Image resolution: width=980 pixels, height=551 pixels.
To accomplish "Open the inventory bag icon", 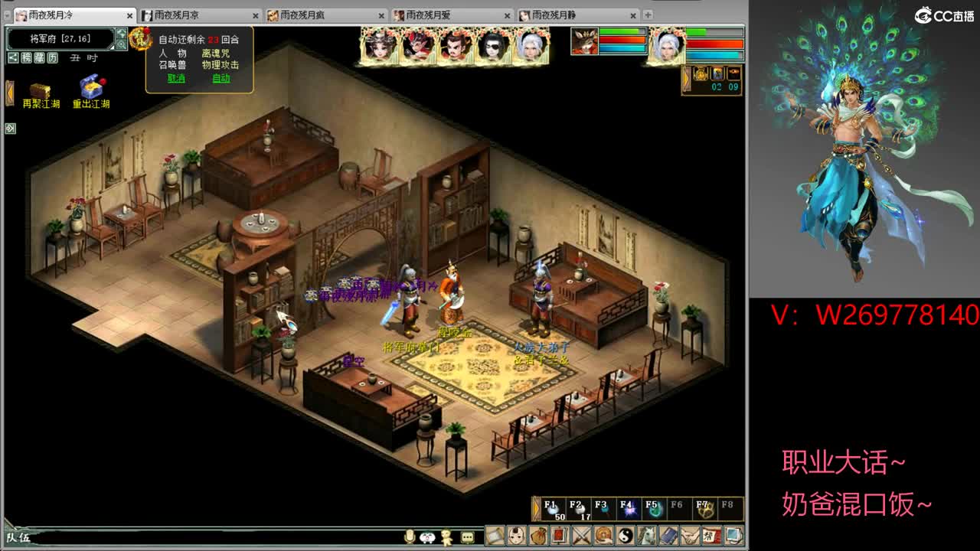I will point(539,536).
